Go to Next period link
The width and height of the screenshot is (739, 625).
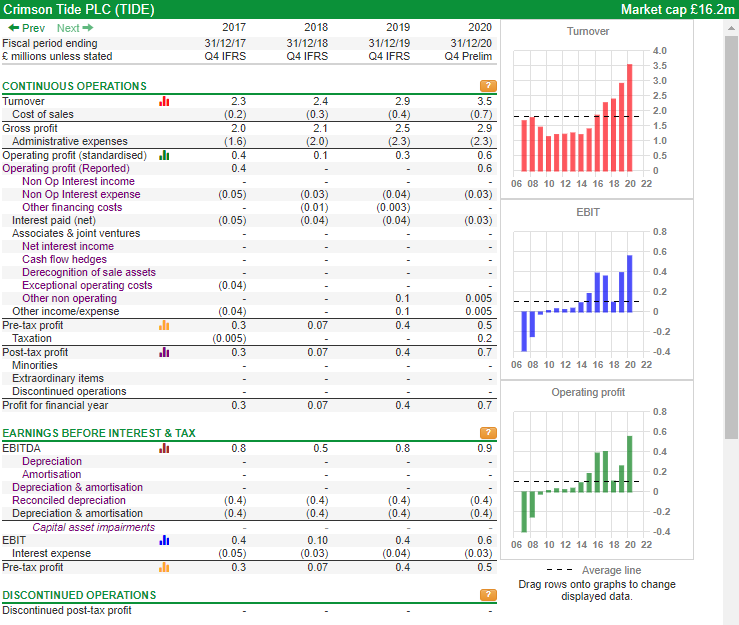[x=75, y=28]
